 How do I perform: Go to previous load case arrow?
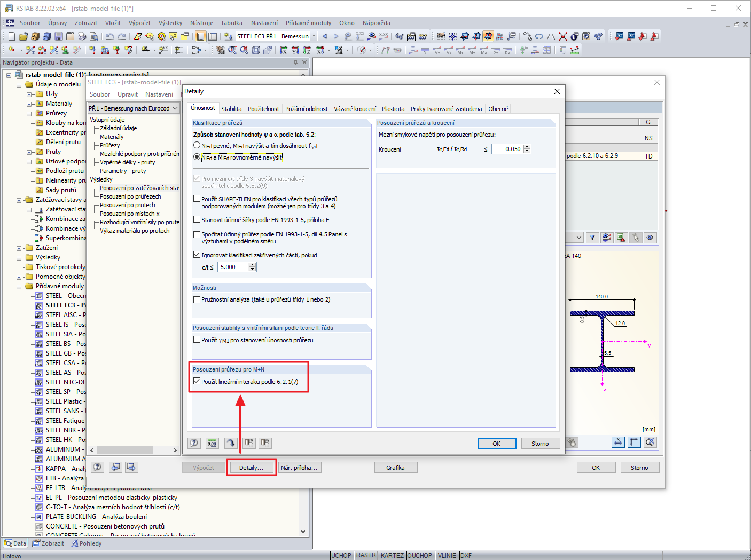click(x=325, y=36)
